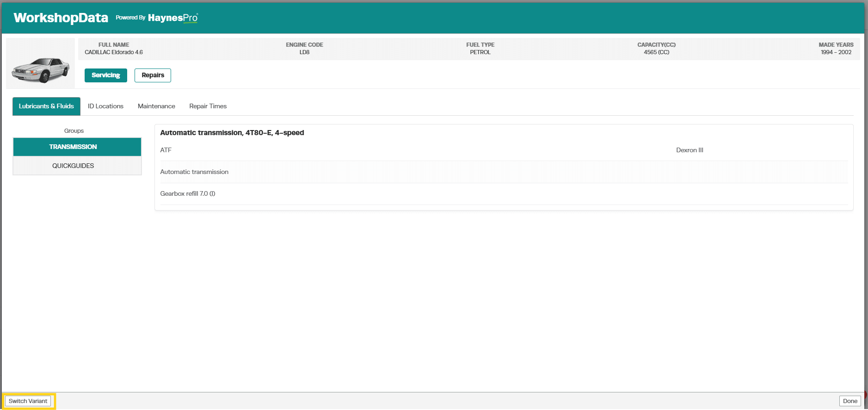Image resolution: width=868 pixels, height=410 pixels.
Task: Click the WorkshopData logo
Action: pyautogui.click(x=61, y=18)
